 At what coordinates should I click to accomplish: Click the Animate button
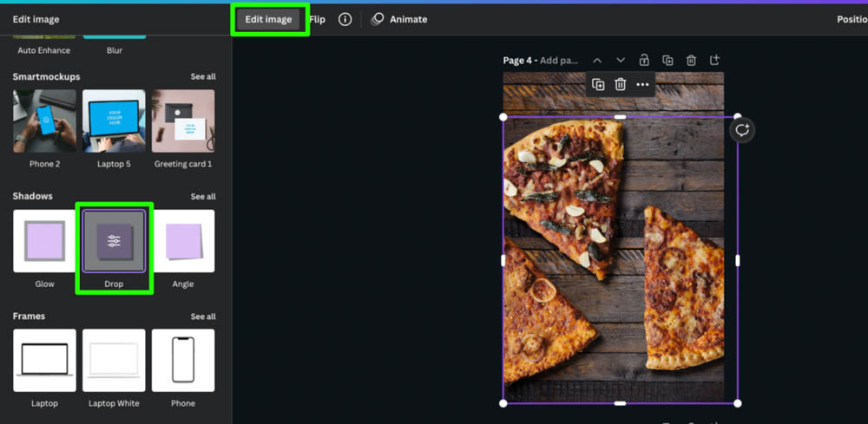399,19
